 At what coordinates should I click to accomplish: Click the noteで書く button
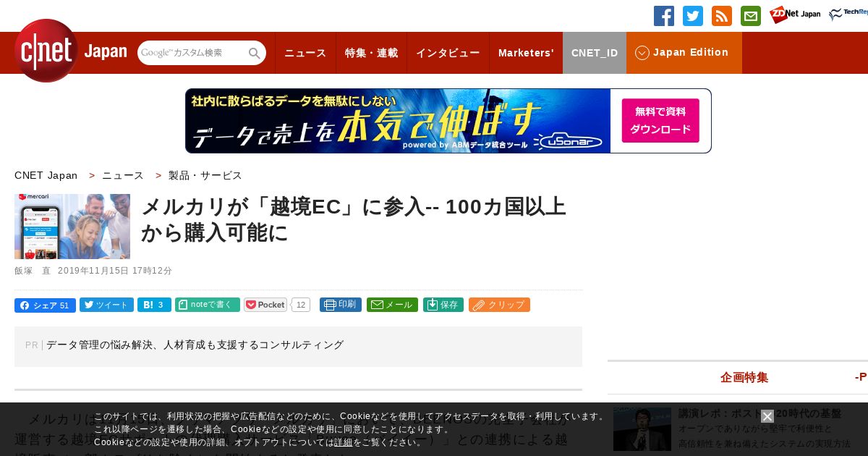[208, 305]
